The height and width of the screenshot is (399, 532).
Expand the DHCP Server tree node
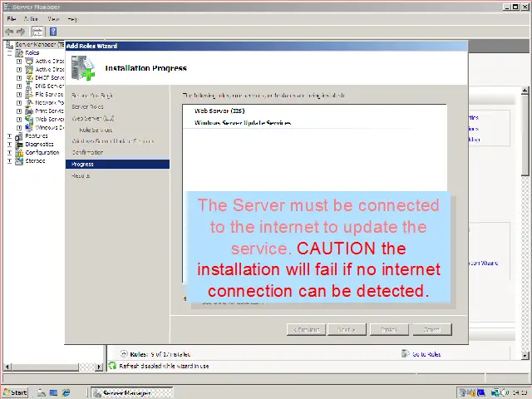point(19,77)
